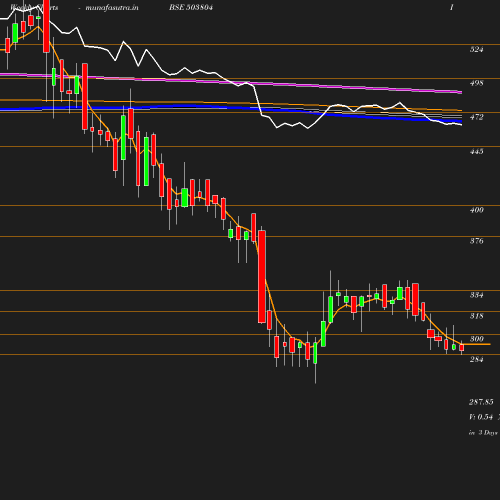Click the BSE 503804 symbol label
Viewport: 500px width, 500px height.
pos(191,8)
